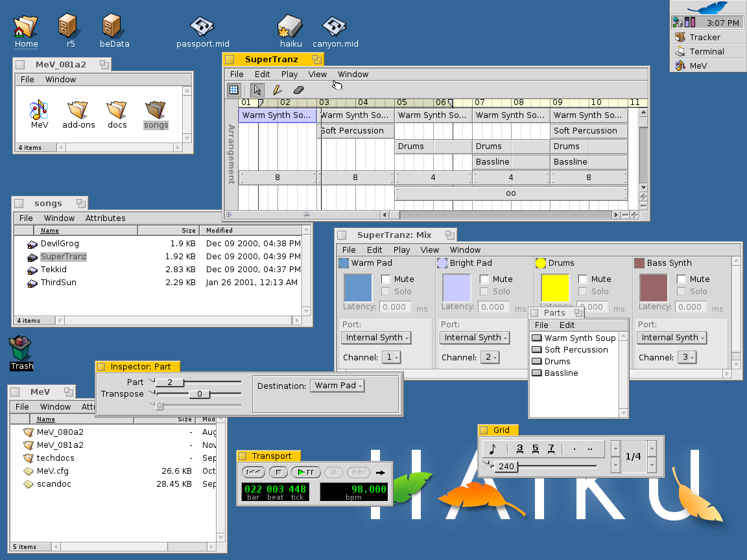Open Bright Pad port Internal Synth dropdown
This screenshot has width=747, height=560.
[x=475, y=338]
